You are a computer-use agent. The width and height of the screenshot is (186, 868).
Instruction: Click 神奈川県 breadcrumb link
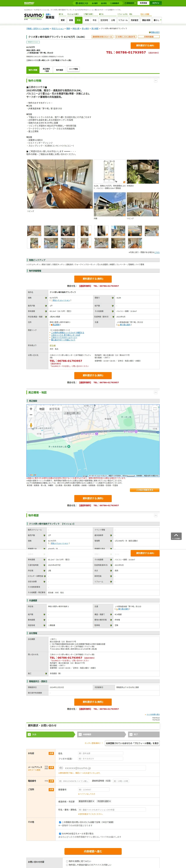[x=76, y=29]
